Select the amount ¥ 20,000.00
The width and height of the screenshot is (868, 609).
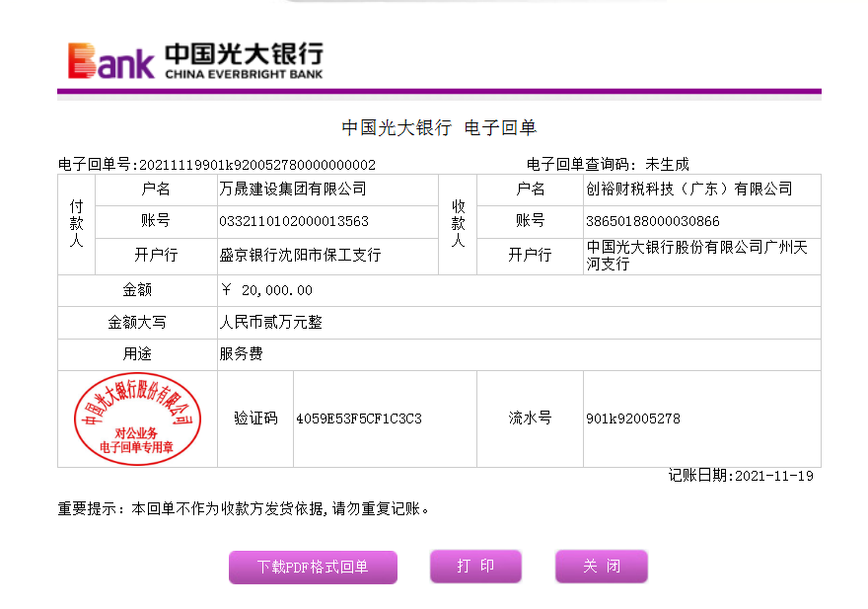point(266,290)
